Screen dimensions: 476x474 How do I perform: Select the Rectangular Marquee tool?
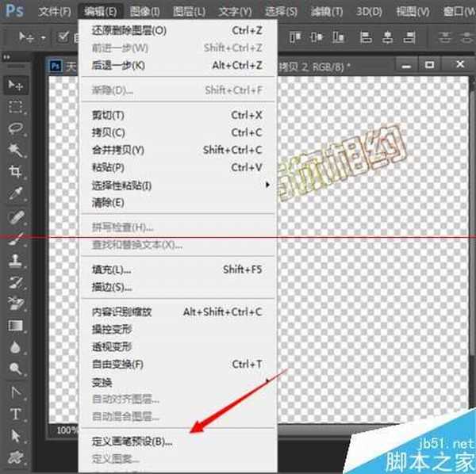point(15,107)
